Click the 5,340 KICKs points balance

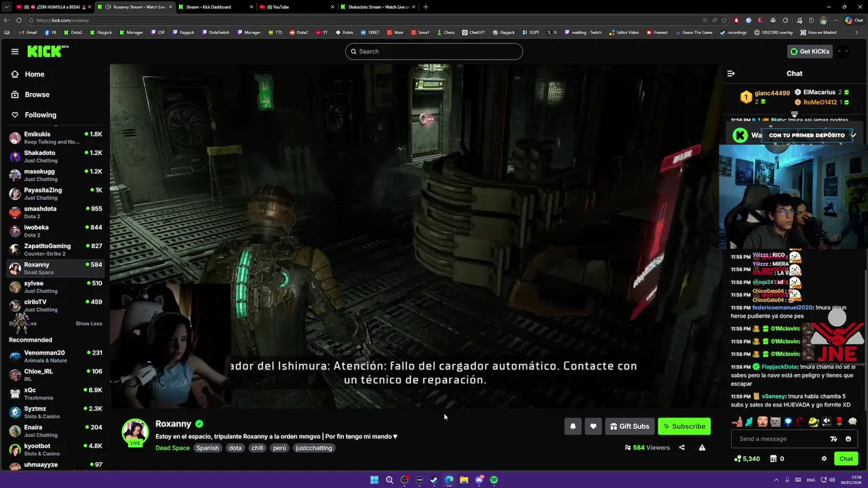click(x=747, y=459)
